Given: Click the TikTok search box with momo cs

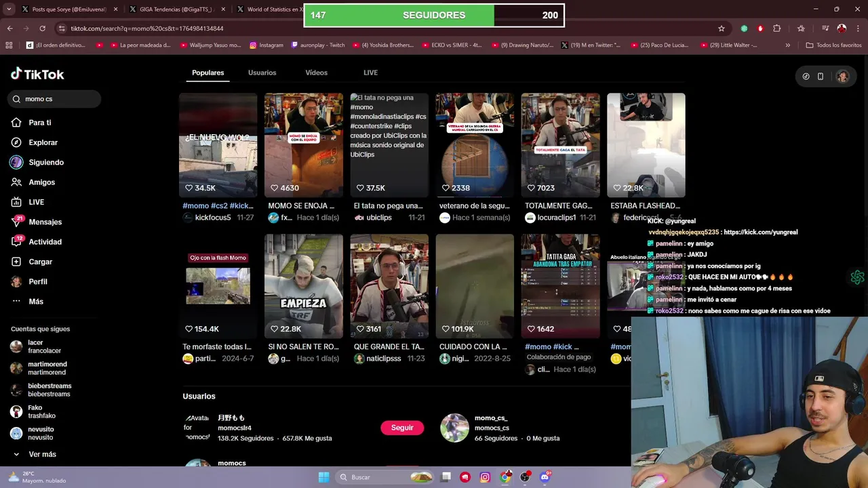Looking at the screenshot, I should 56,99.
